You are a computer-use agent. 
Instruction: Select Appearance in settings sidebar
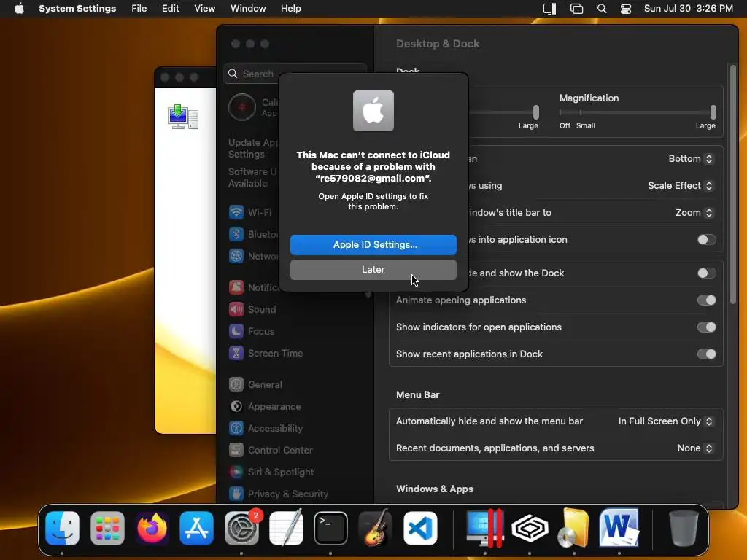coord(265,406)
